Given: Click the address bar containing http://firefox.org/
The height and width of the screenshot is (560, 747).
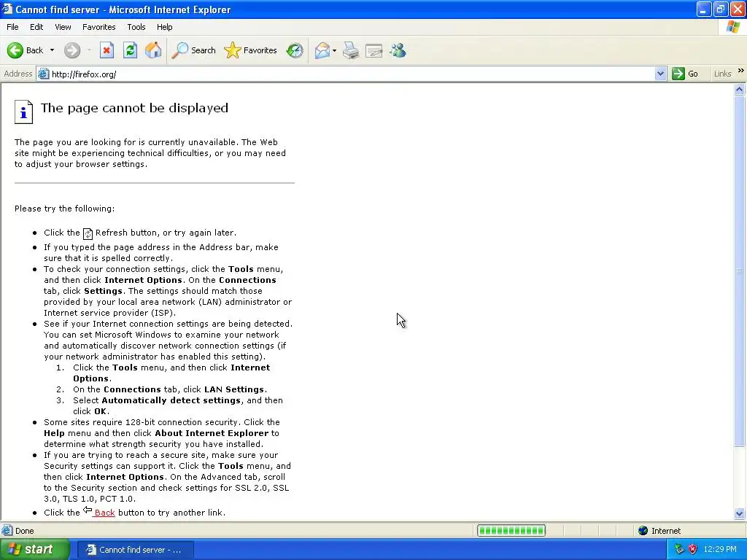Looking at the screenshot, I should (352, 74).
